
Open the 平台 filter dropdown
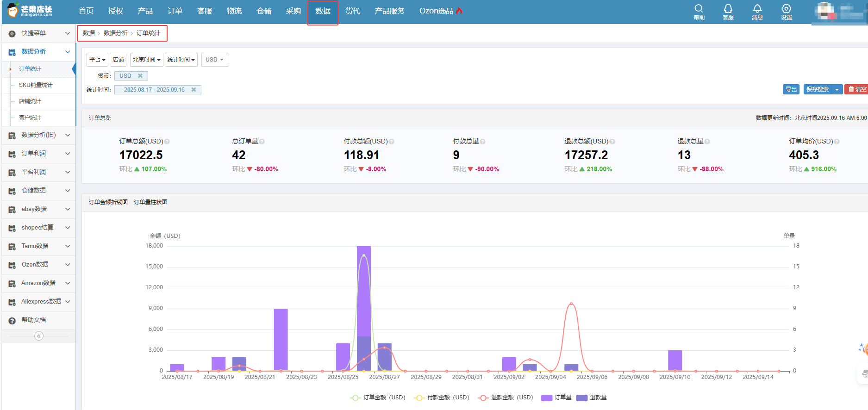[x=97, y=60]
